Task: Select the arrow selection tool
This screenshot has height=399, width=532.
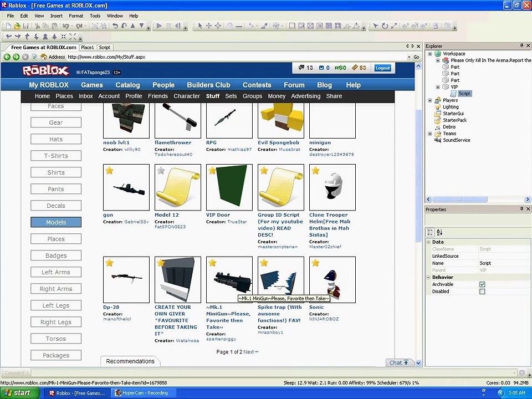Action: [200, 26]
